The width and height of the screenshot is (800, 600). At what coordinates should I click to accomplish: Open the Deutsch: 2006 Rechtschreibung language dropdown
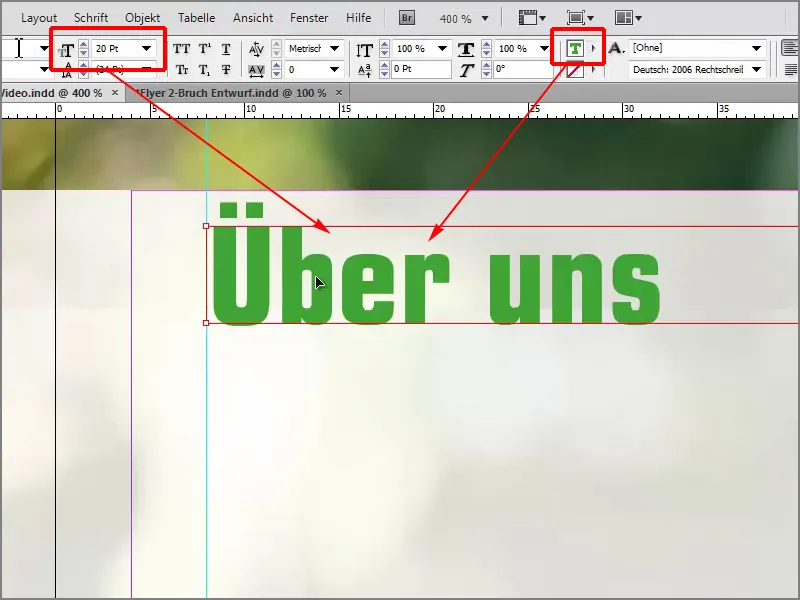point(757,69)
